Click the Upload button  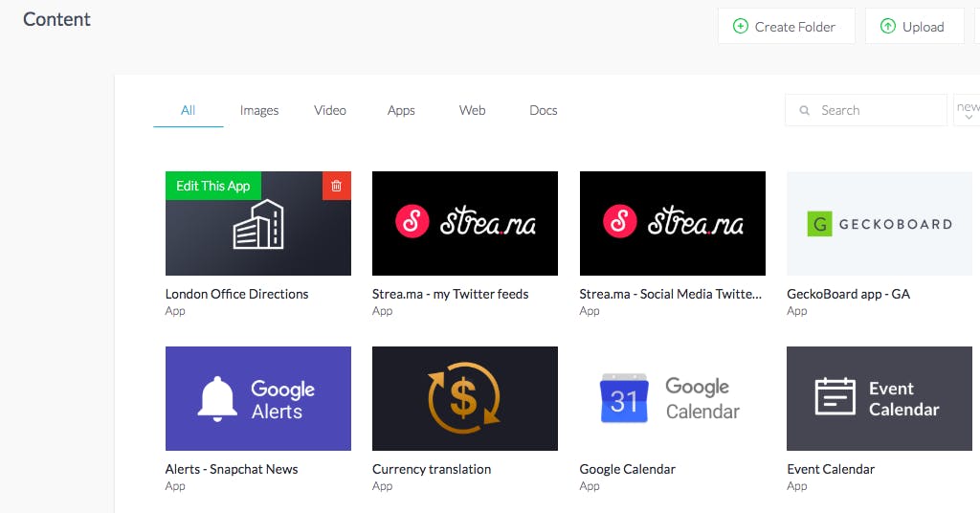click(914, 26)
